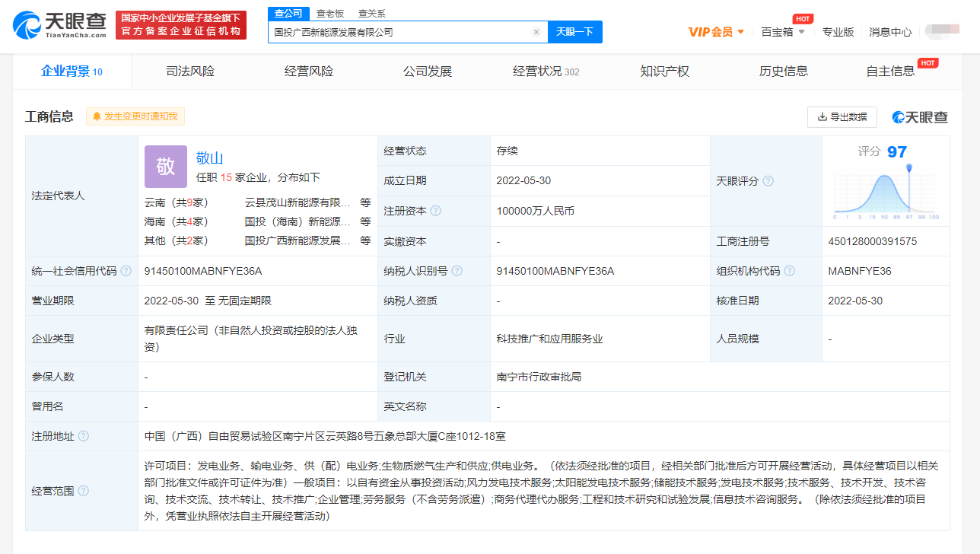Screen dimensions: 980x554
Task: Click help icon beside 注册资本
Action: click(435, 211)
